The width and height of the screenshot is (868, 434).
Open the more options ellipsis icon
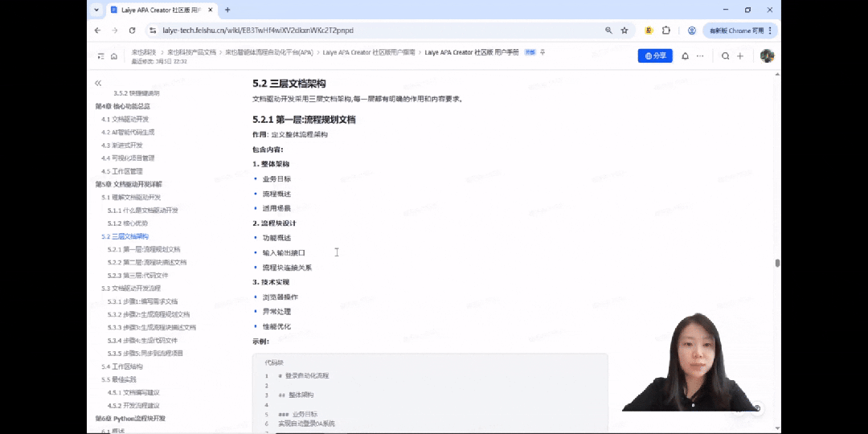click(700, 56)
